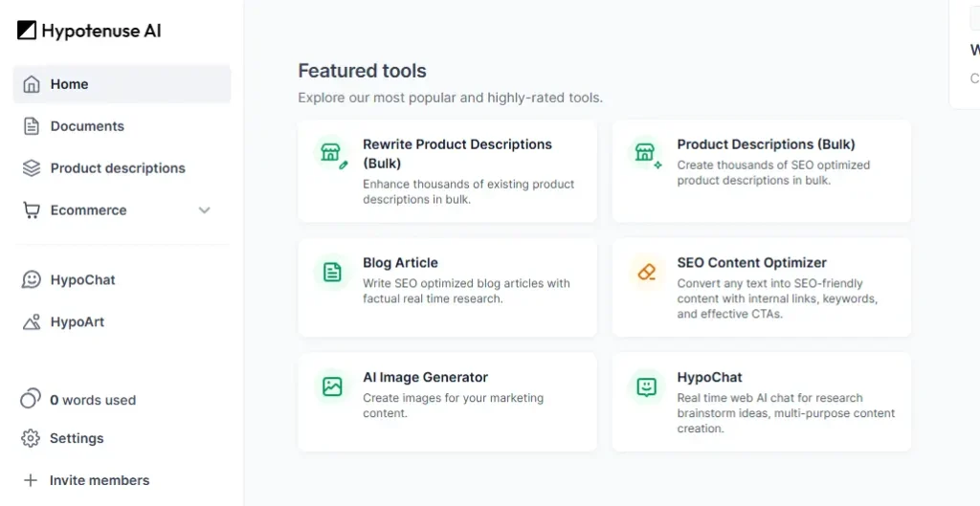Open the SEO Content Optimizer title

pyautogui.click(x=751, y=262)
